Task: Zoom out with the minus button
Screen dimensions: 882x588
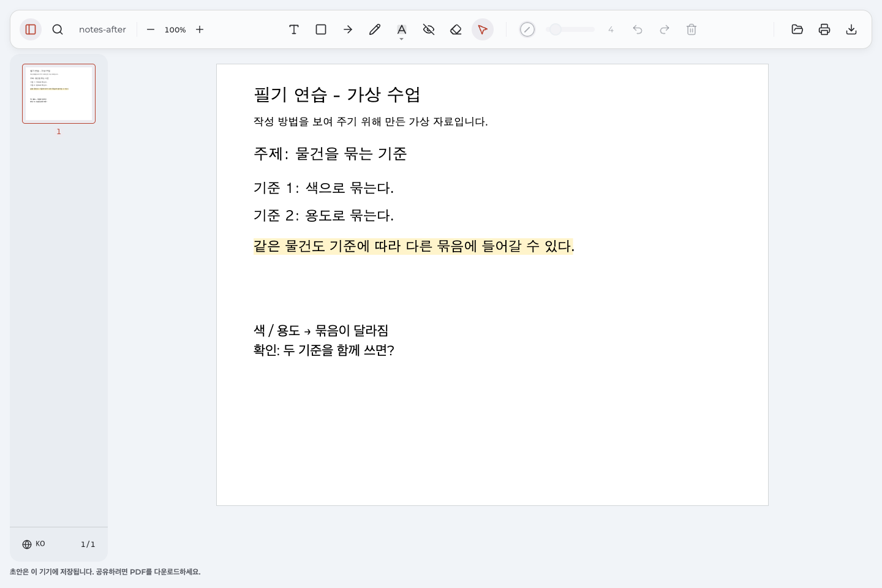Action: pos(151,29)
